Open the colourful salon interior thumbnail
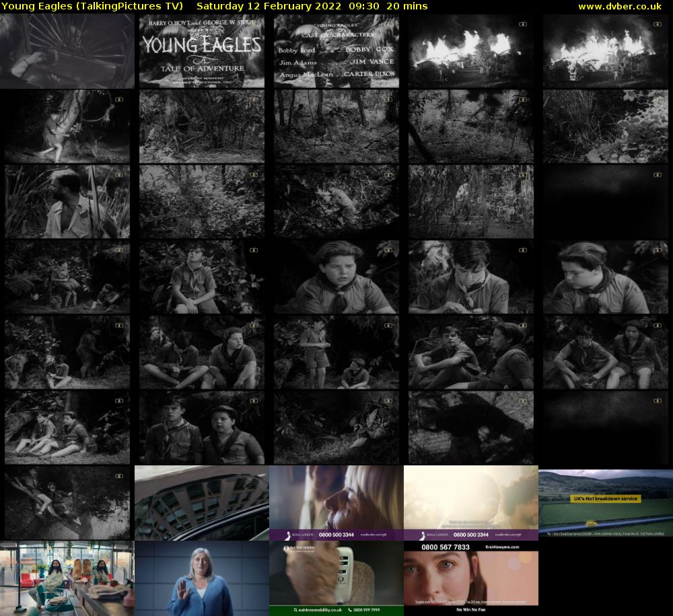Screen dimensions: 673x616 (x=67, y=578)
